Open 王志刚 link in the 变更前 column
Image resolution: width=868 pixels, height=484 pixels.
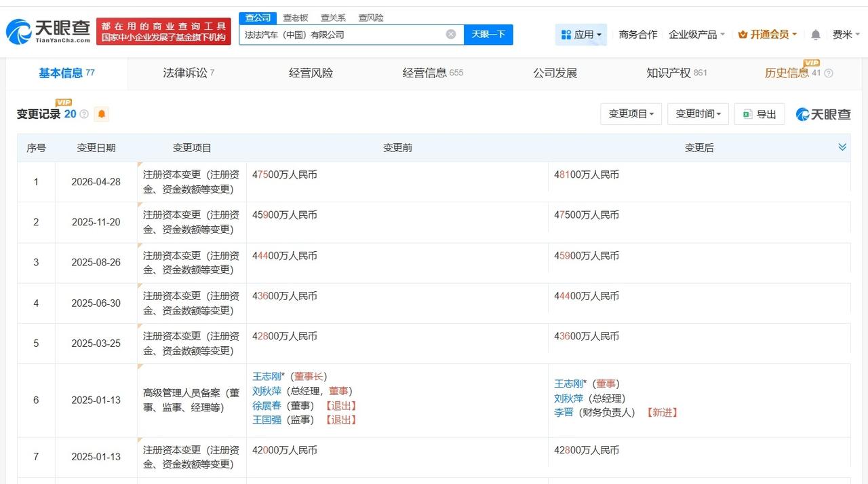coord(267,377)
